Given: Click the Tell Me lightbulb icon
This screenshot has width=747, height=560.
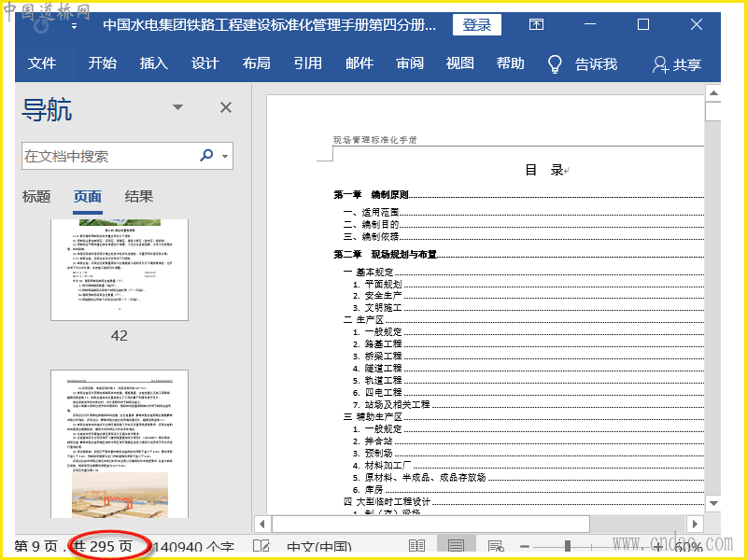Looking at the screenshot, I should (x=555, y=63).
